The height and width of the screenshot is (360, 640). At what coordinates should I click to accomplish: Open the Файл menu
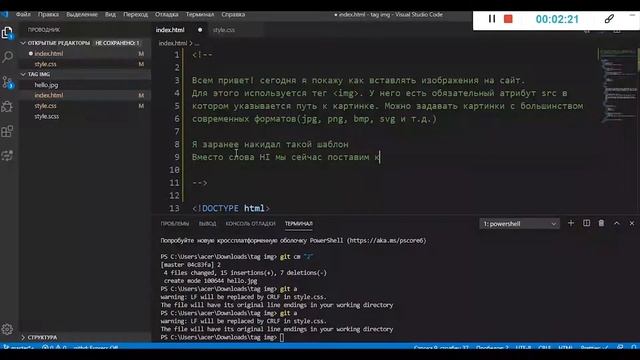coord(23,14)
